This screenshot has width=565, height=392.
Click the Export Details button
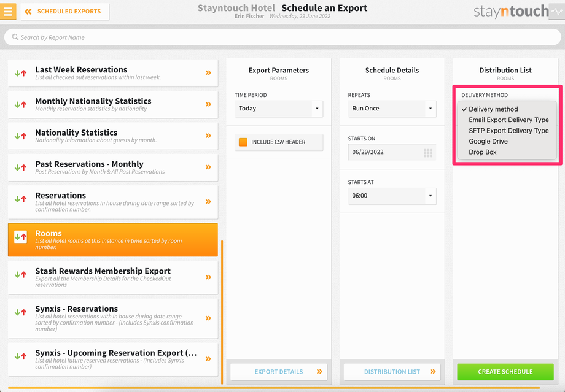click(x=279, y=372)
